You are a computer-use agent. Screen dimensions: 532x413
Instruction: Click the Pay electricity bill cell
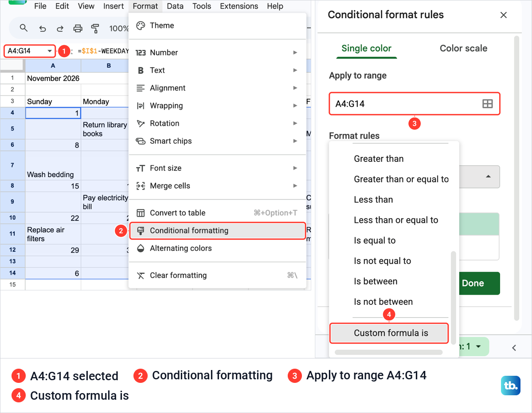105,202
